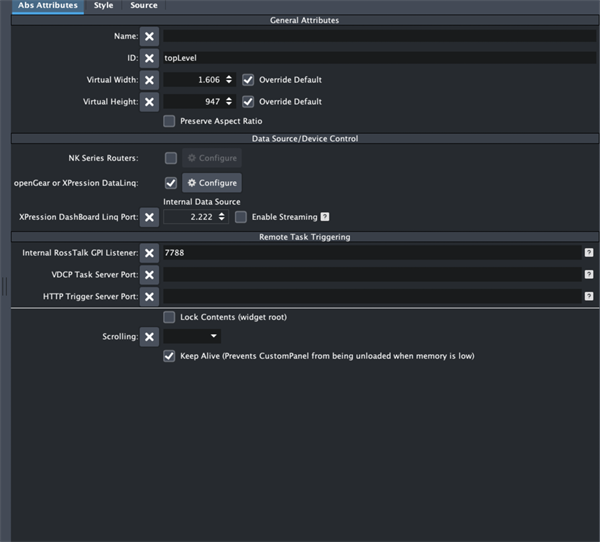The width and height of the screenshot is (600, 542).
Task: Clear XPression DashBoard Linq Port X icon
Action: pos(149,216)
